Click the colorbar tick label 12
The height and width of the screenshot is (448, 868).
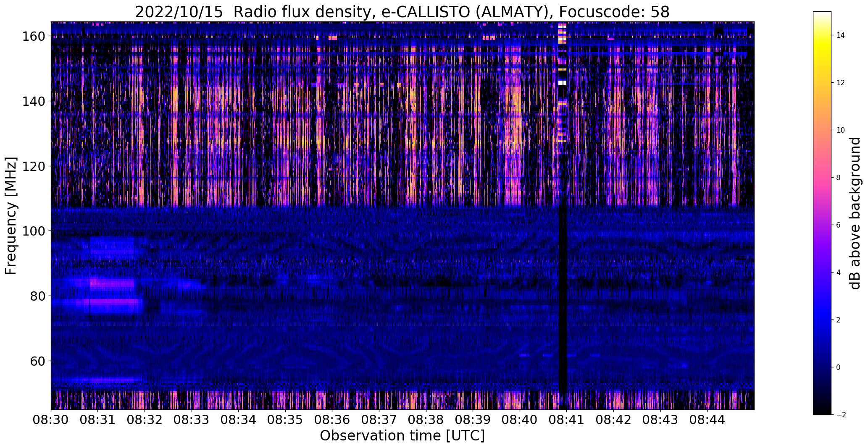click(841, 83)
